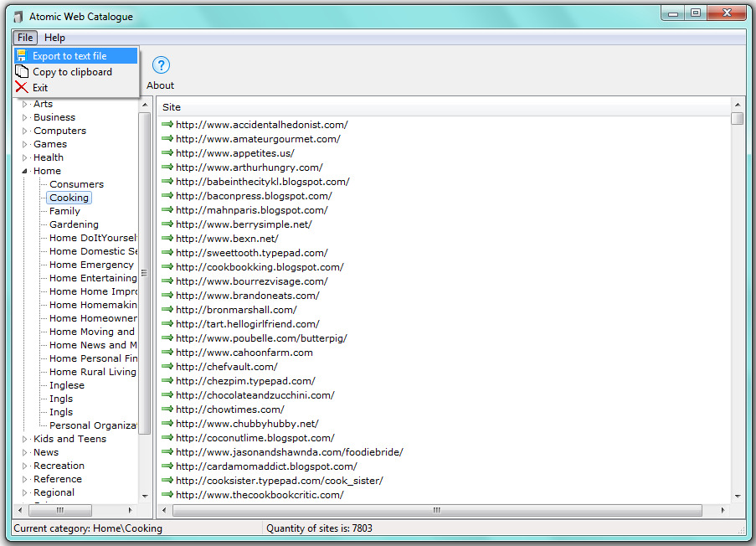Click green arrow beside bexn.net
The image size is (756, 546).
167,239
